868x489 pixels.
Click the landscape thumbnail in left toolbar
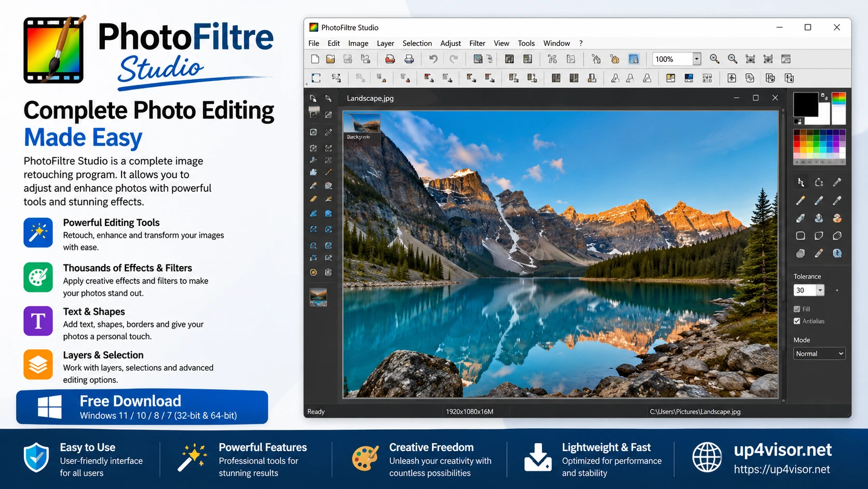point(318,298)
